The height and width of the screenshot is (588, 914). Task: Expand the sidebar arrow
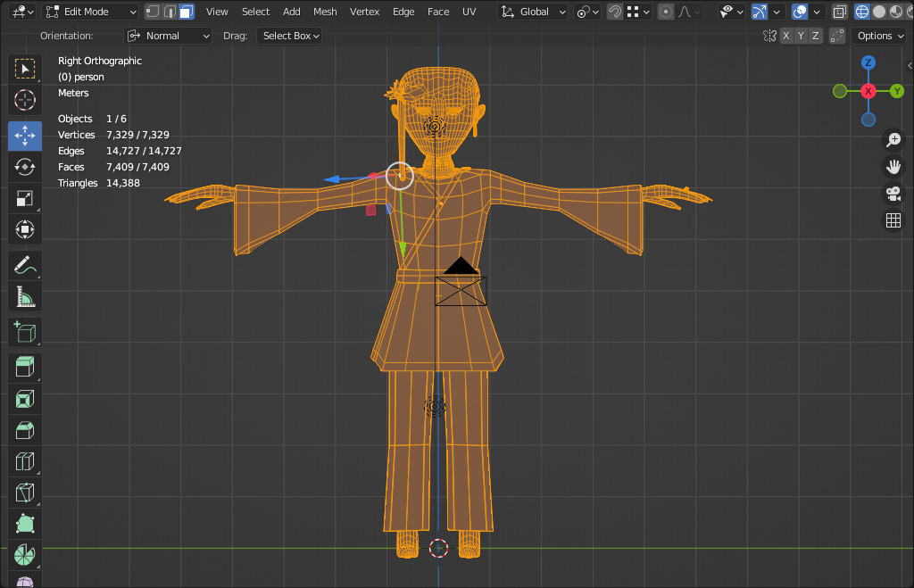(910, 65)
